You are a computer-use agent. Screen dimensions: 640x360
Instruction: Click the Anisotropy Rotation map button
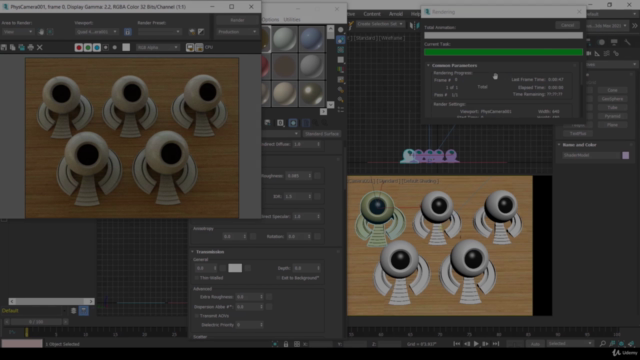point(317,236)
